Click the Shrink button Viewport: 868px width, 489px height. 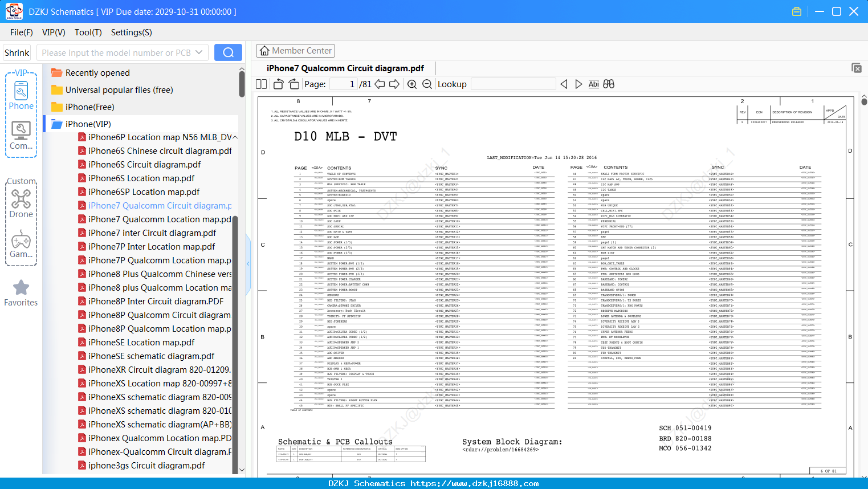[17, 52]
